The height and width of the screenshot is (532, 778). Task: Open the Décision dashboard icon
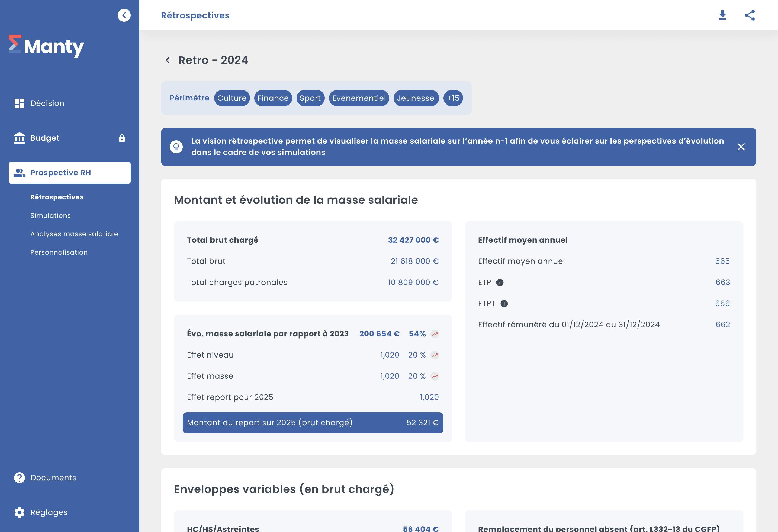point(20,103)
